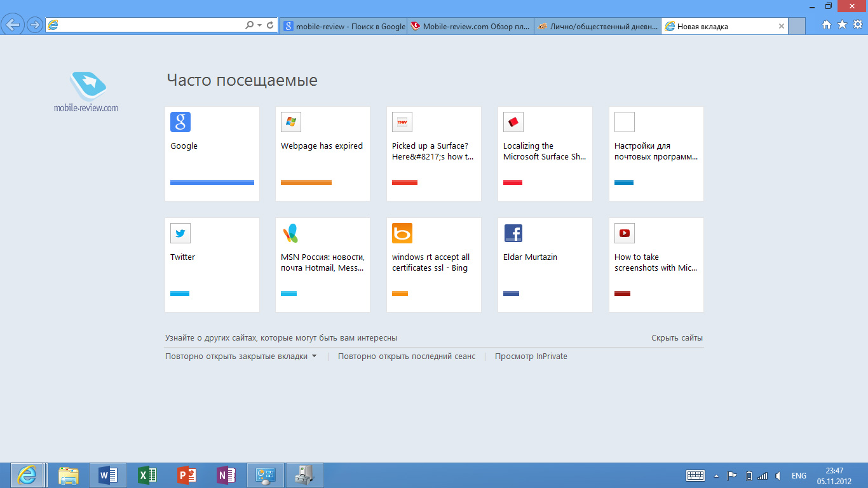Click the browser Back arrow button
The width and height of the screenshot is (868, 488).
13,25
